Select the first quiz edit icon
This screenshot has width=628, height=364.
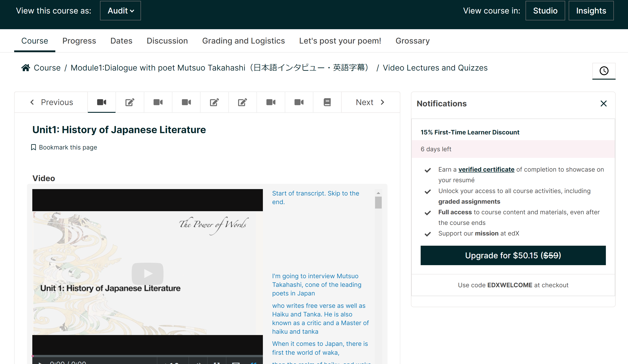point(130,102)
